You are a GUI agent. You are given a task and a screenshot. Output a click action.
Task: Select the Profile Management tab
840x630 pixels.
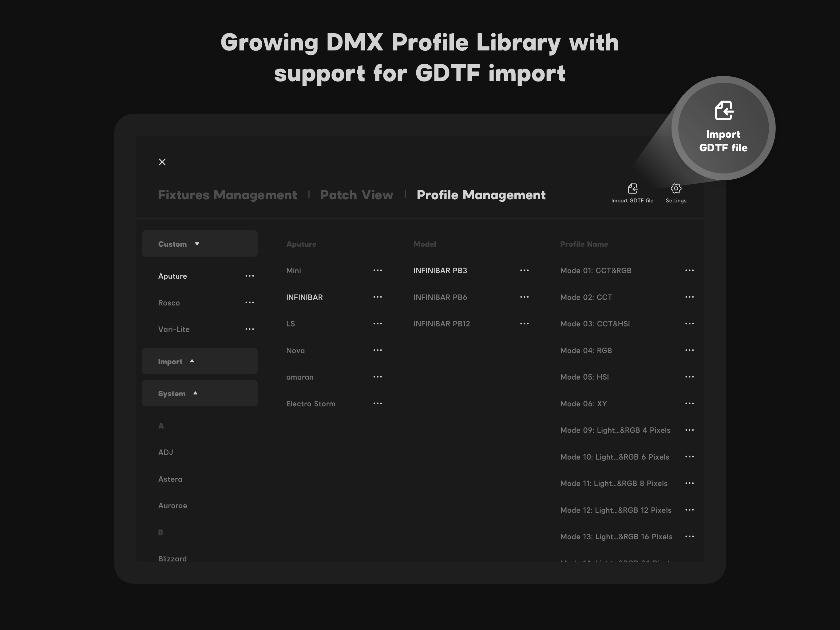[481, 195]
